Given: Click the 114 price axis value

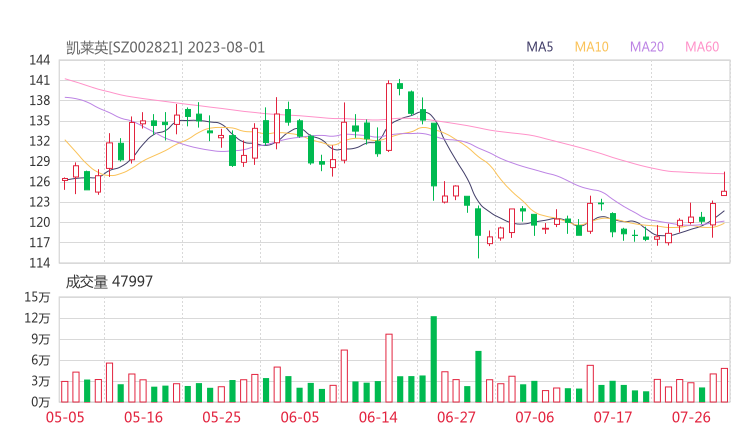Looking at the screenshot, I should (39, 263).
